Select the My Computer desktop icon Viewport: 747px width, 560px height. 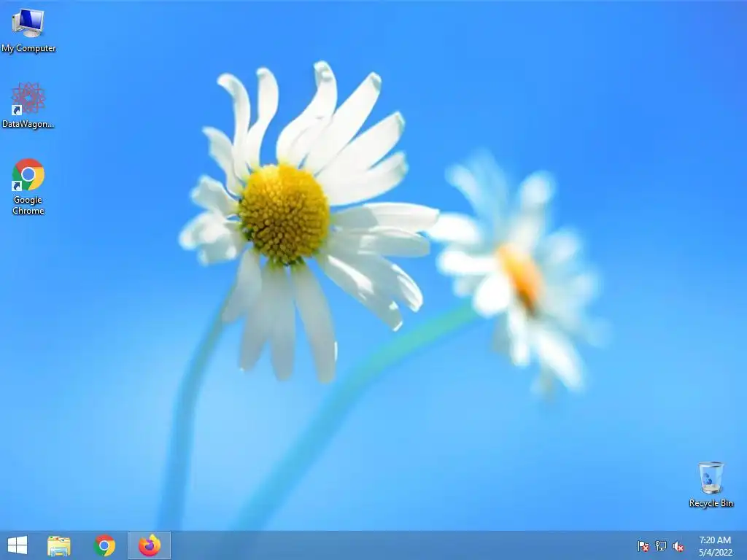(x=28, y=30)
